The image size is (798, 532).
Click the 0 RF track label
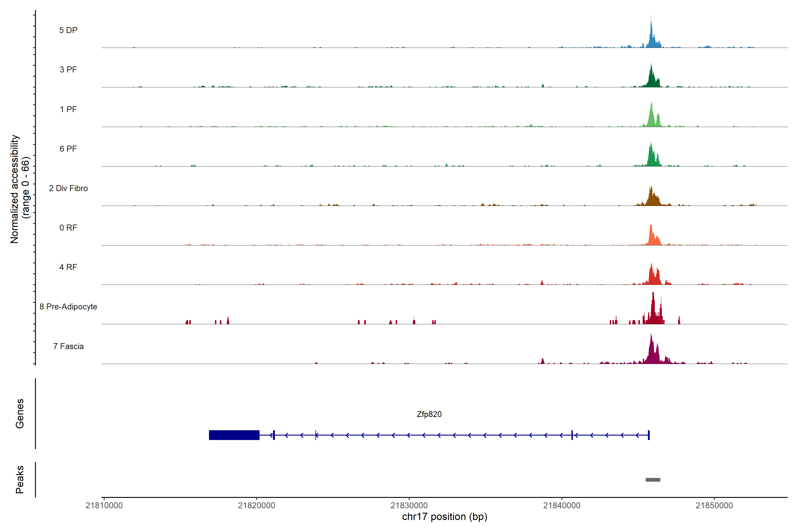point(68,228)
